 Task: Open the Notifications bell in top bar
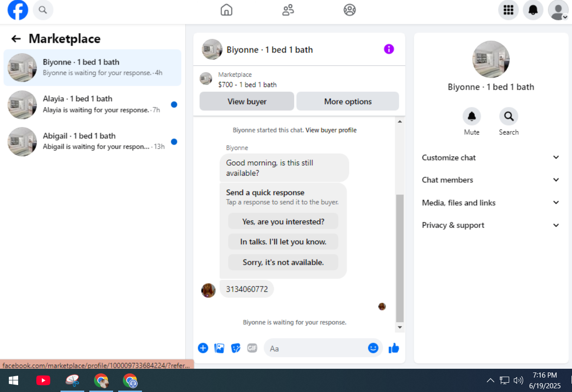(x=533, y=10)
